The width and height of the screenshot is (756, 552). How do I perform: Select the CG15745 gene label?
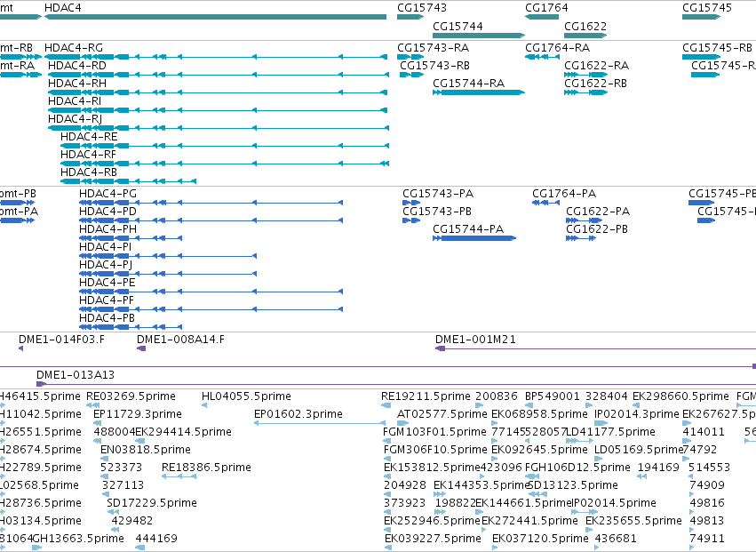point(707,8)
